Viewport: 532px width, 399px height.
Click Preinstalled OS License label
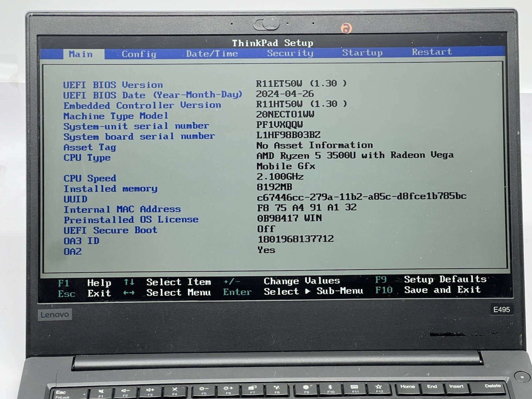[x=131, y=220]
